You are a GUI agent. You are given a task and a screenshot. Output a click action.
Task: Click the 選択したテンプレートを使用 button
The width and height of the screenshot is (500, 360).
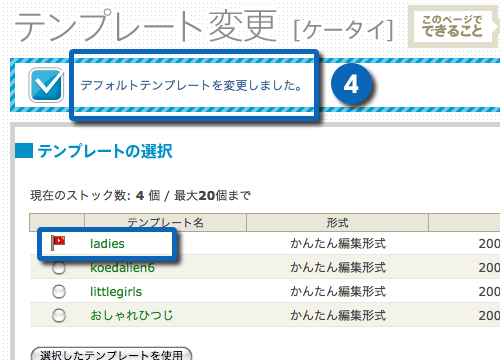(111, 354)
